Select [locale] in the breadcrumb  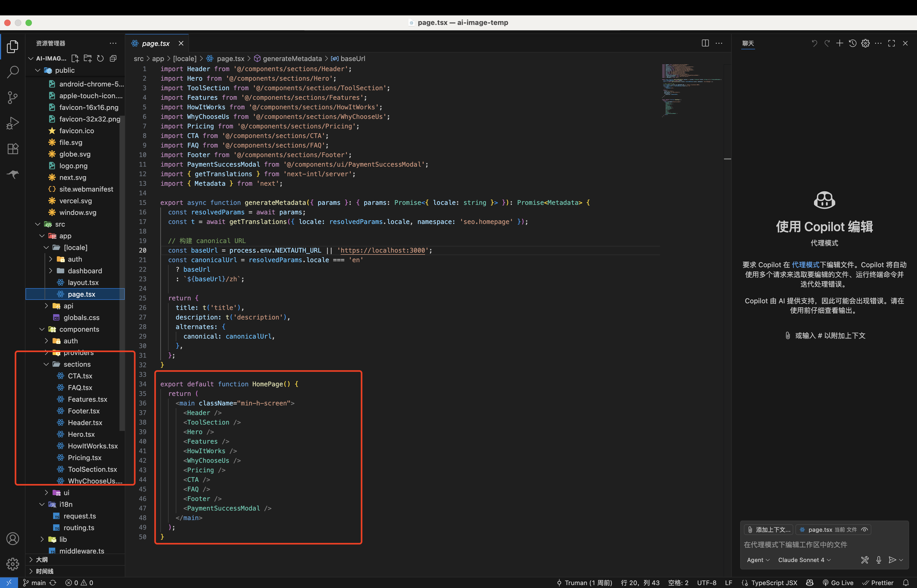[185, 58]
